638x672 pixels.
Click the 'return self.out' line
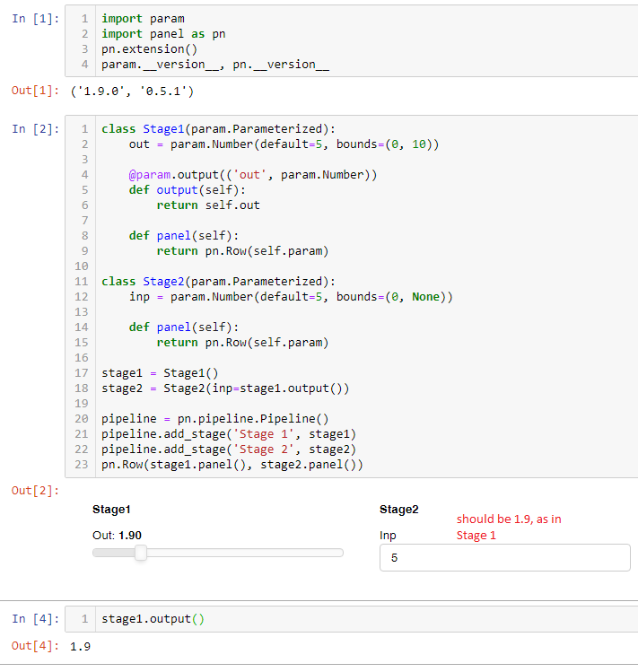(208, 205)
